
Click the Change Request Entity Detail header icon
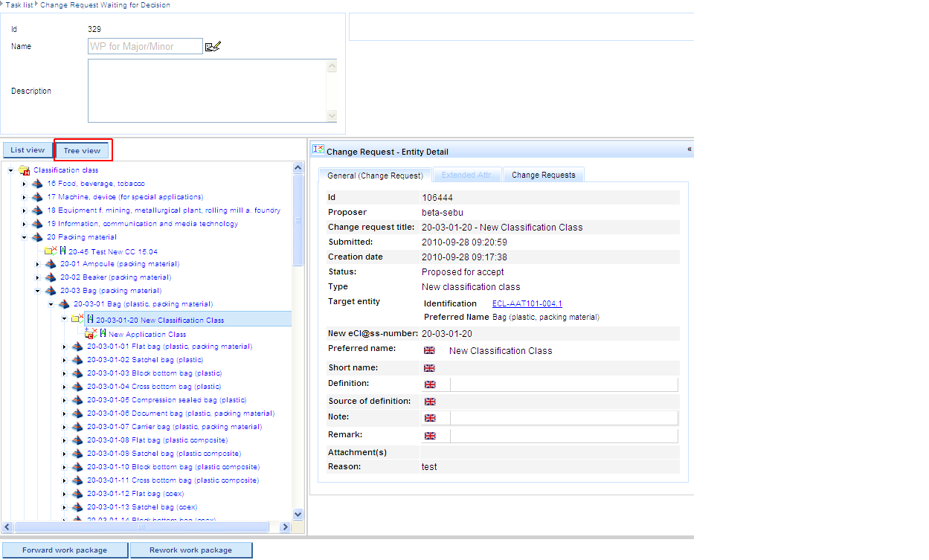click(318, 150)
